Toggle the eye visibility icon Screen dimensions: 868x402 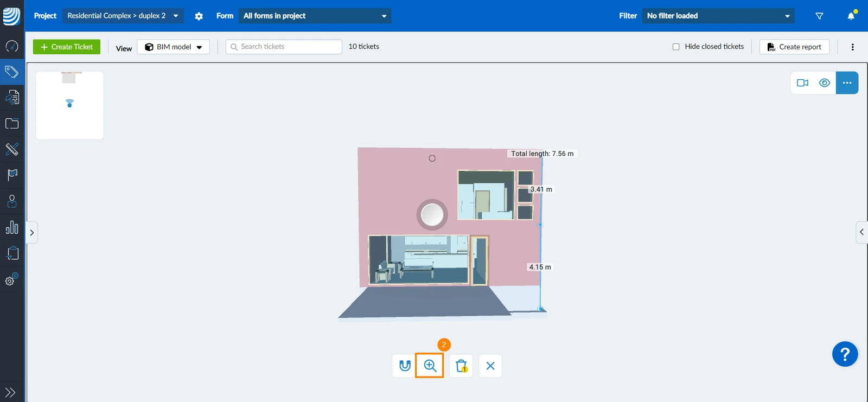coord(825,83)
